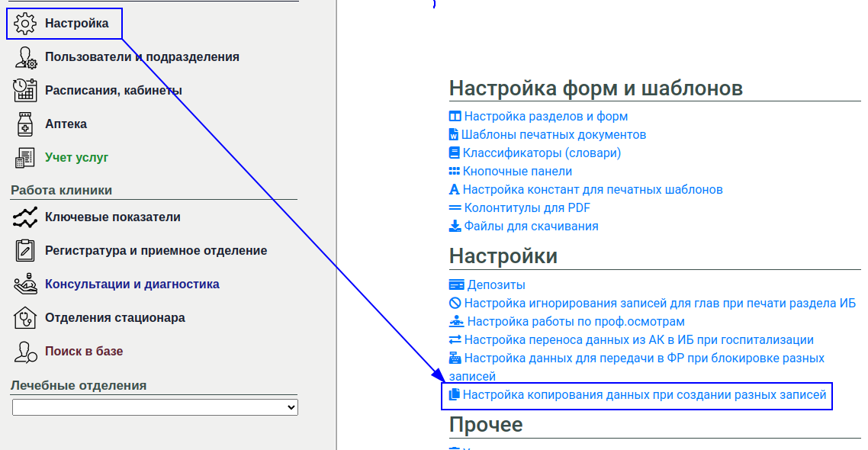Viewport: 868px width, 450px height.
Task: Click the chart icon for Ключевые показатели
Action: (25, 217)
